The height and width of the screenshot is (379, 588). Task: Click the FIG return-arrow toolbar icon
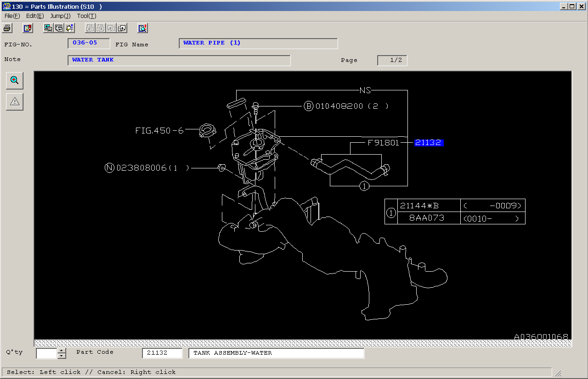tap(59, 28)
